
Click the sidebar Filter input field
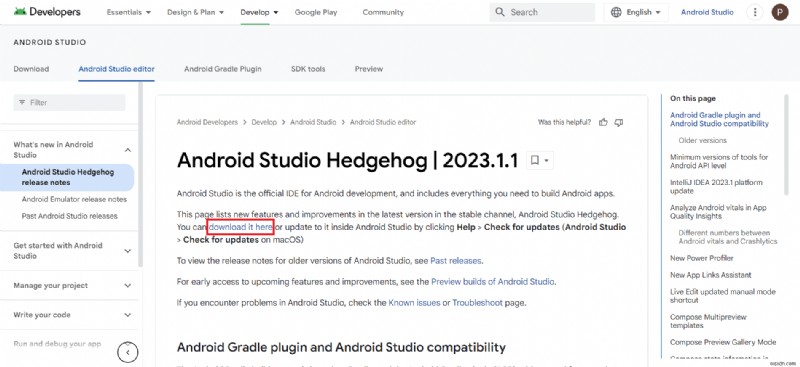pos(69,103)
